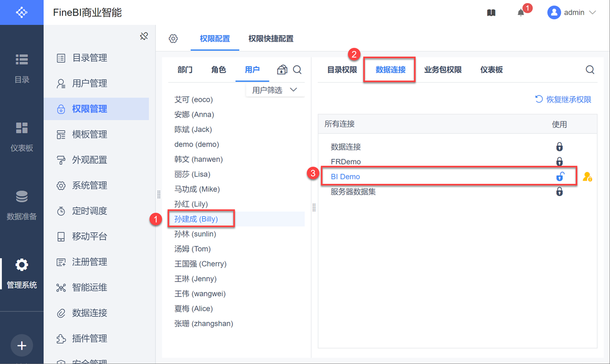Click the yellow user permission icon
This screenshot has width=610, height=364.
(587, 177)
